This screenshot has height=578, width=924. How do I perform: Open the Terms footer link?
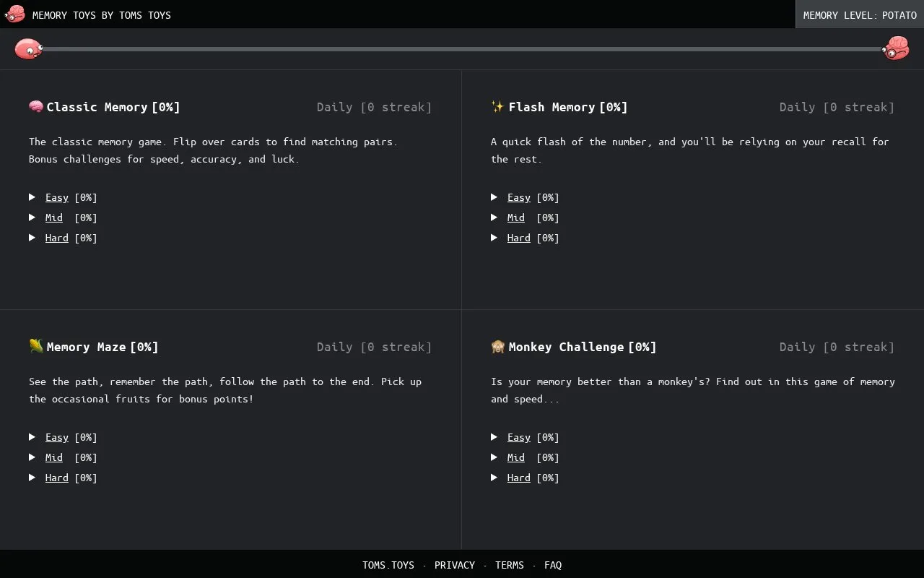click(510, 565)
